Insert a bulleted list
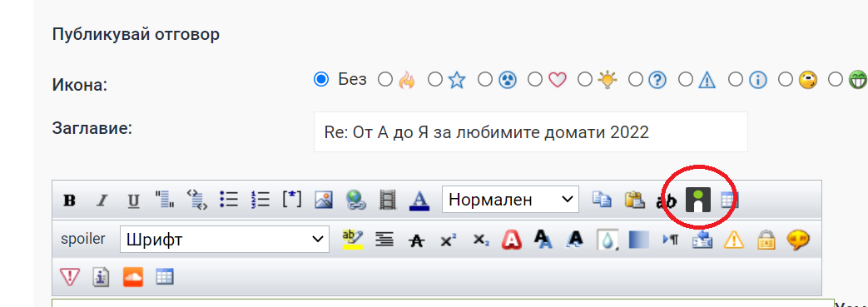Screen dimensions: 868x307 pyautogui.click(x=229, y=200)
